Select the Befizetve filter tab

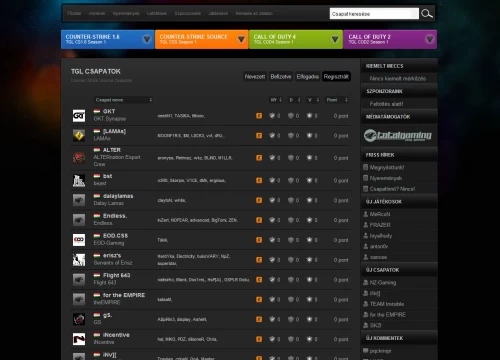pyautogui.click(x=281, y=77)
